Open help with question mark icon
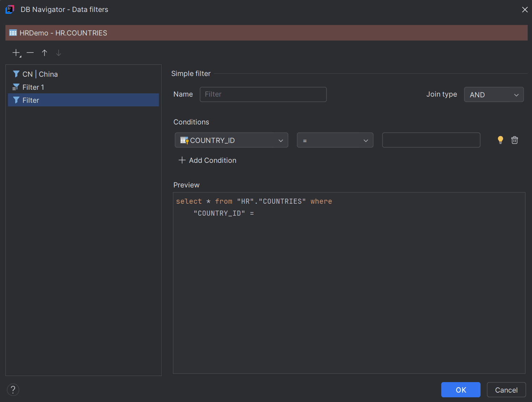532x402 pixels. click(13, 390)
